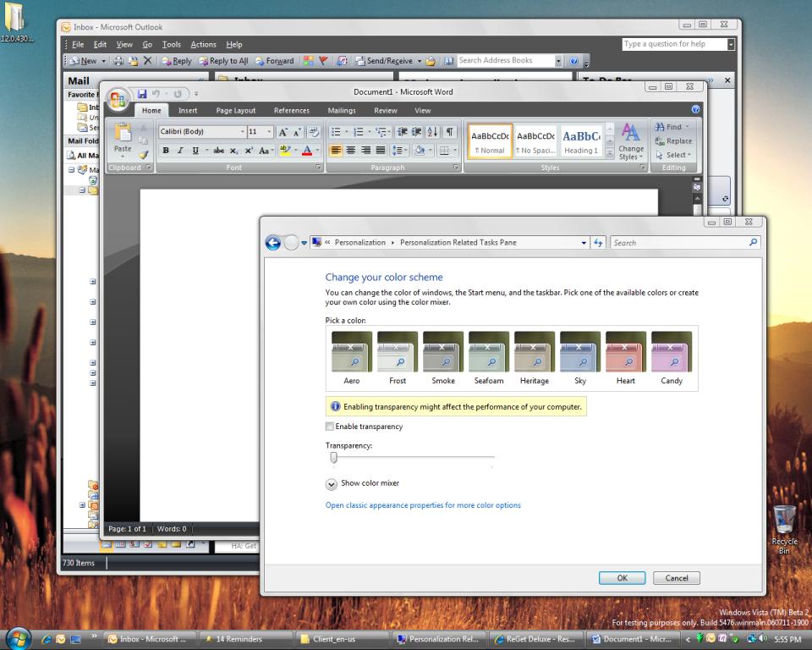
Task: Select the Heart color scheme
Action: pyautogui.click(x=626, y=359)
